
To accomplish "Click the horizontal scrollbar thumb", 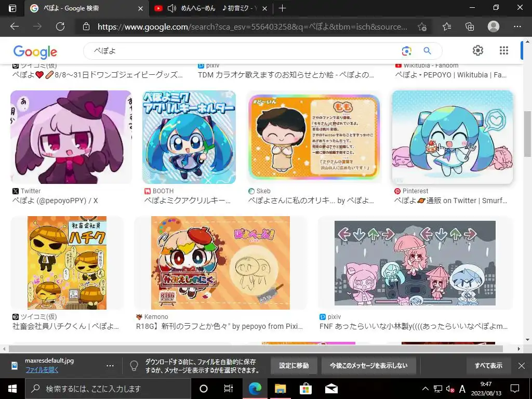I will pos(256,349).
